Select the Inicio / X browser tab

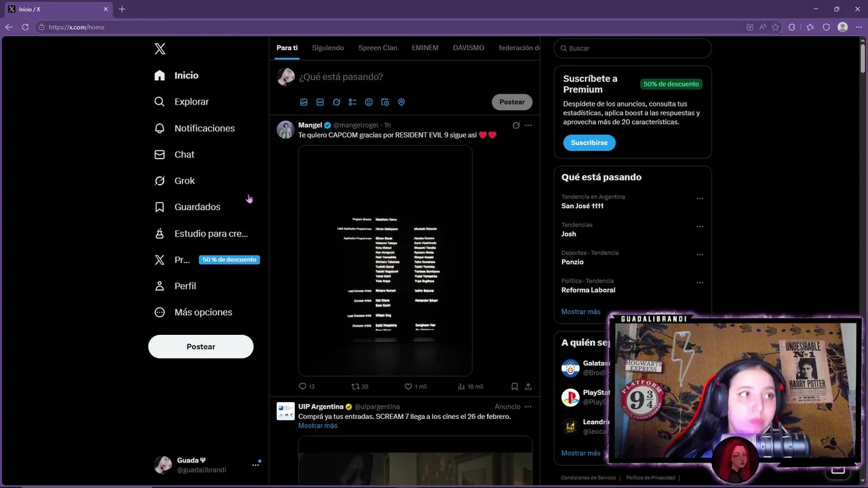pyautogui.click(x=60, y=9)
